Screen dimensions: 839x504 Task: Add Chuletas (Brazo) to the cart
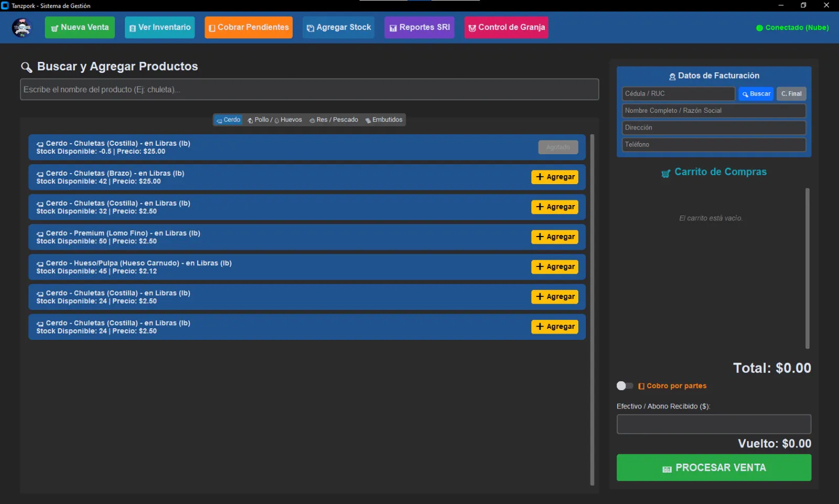tap(554, 177)
